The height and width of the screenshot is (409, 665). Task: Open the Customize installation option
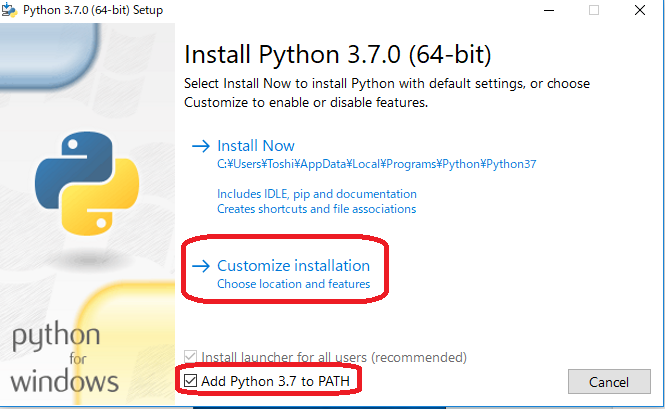point(293,266)
